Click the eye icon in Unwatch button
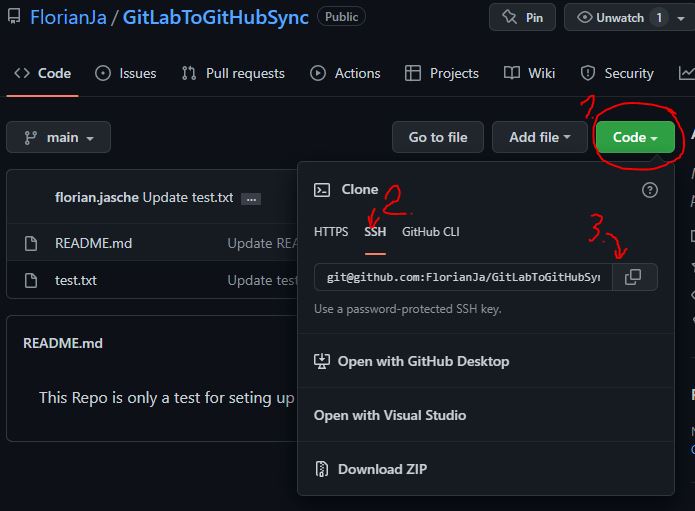 point(585,18)
